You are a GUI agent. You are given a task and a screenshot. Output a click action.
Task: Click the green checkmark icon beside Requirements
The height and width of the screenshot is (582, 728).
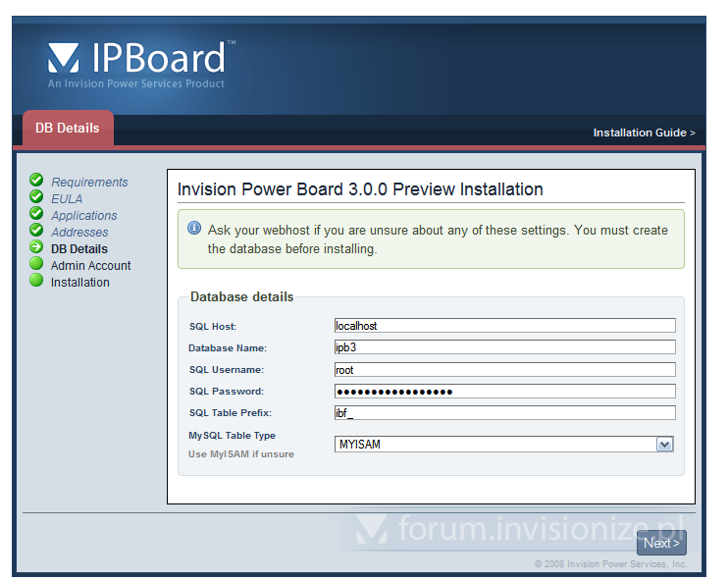coord(36,181)
